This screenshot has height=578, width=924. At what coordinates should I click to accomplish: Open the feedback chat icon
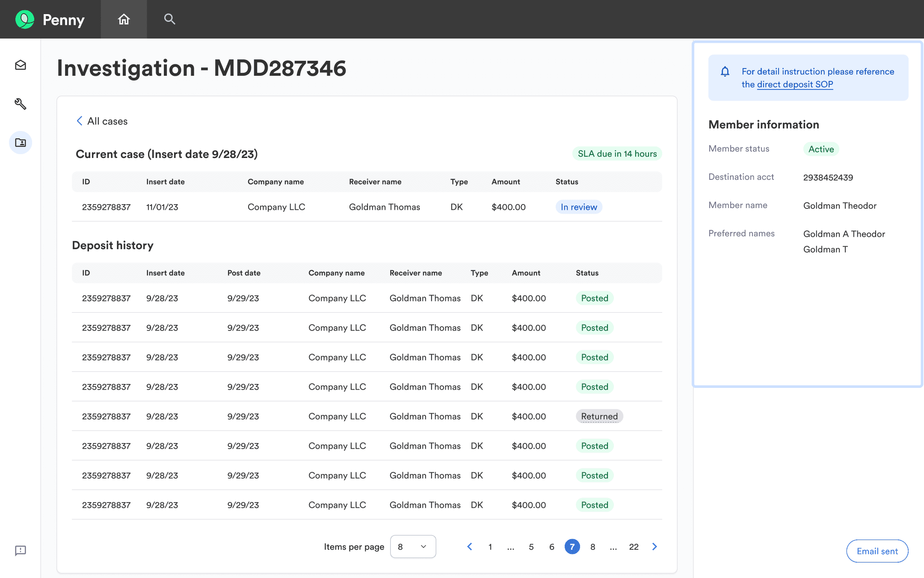(x=21, y=551)
